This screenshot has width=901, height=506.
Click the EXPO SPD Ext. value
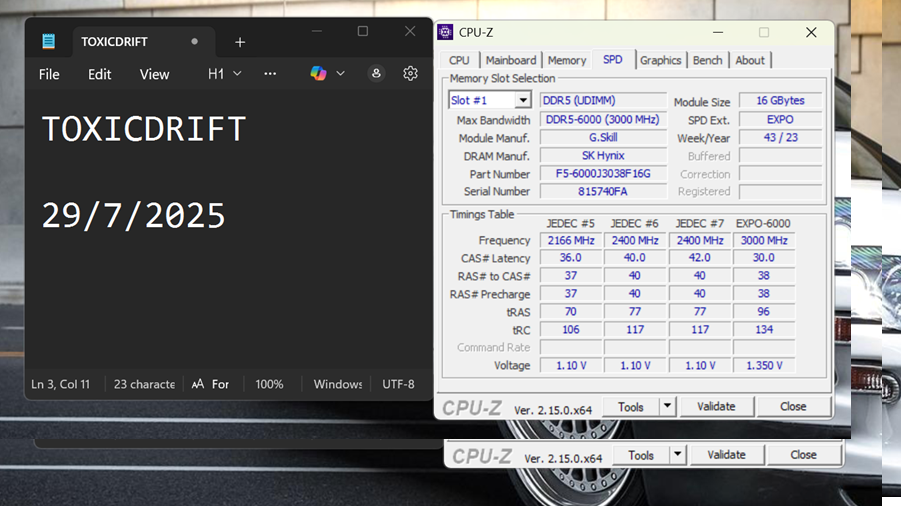(780, 119)
